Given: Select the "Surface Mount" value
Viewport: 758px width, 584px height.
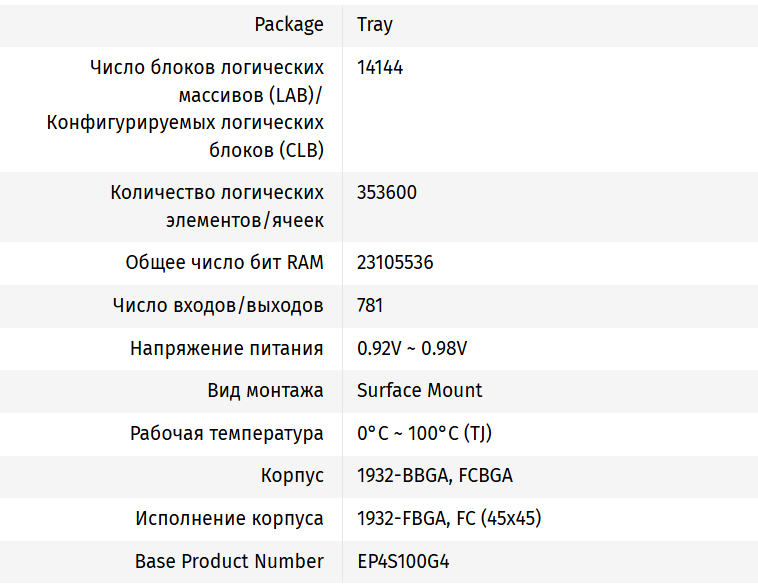Looking at the screenshot, I should pyautogui.click(x=420, y=391).
